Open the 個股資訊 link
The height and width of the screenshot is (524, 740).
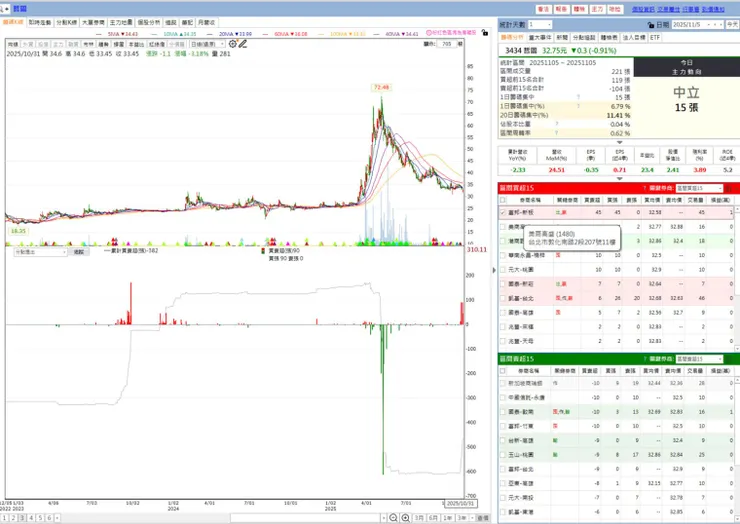[643, 9]
